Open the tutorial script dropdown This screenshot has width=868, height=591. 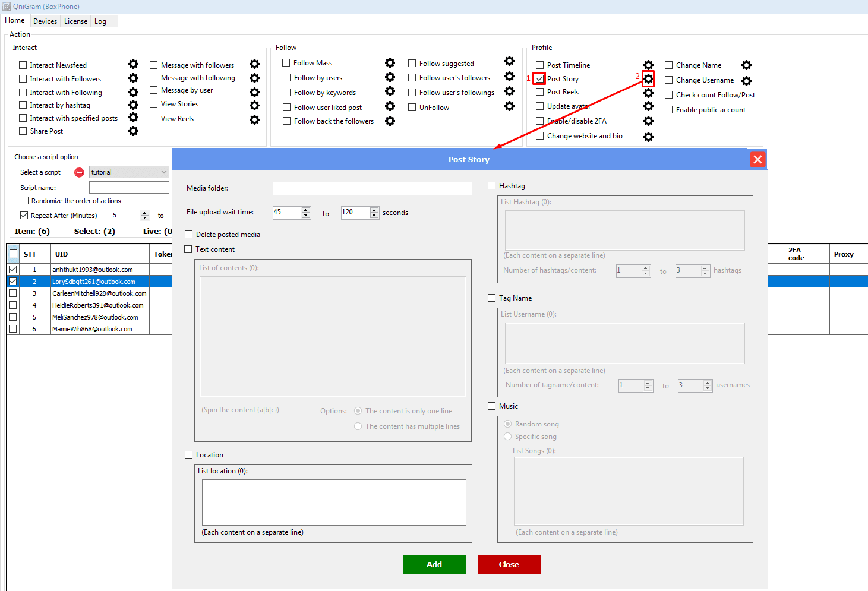[x=129, y=172]
